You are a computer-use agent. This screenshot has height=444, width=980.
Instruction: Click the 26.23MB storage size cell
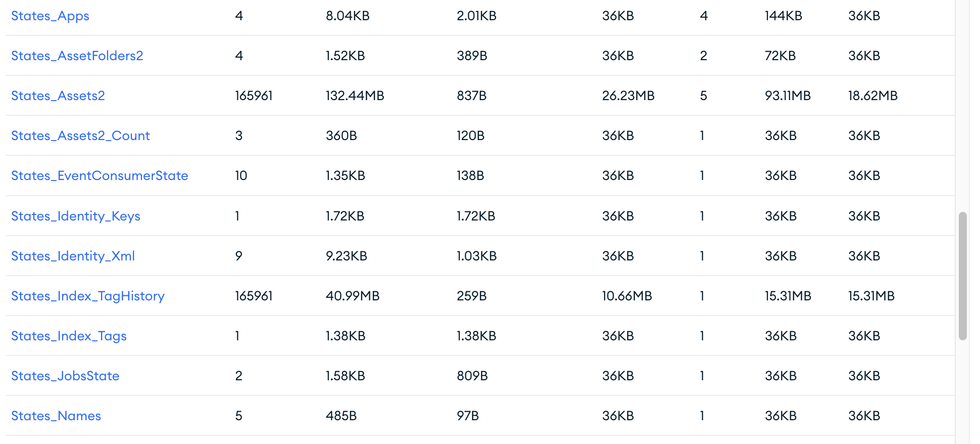[x=628, y=96]
